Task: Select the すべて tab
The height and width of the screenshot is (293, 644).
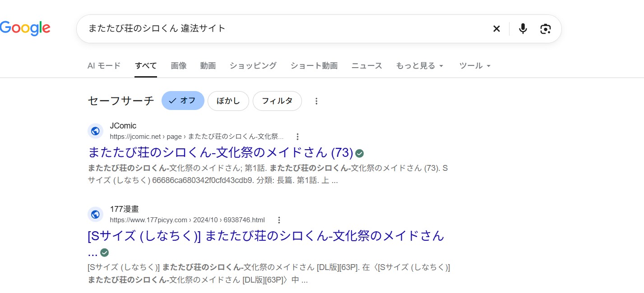Action: tap(146, 65)
